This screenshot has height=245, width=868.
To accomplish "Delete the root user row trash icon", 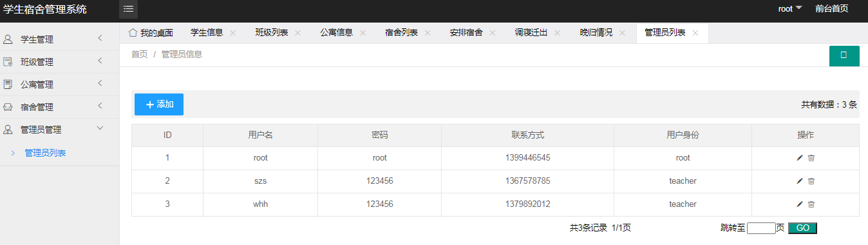I will 811,158.
